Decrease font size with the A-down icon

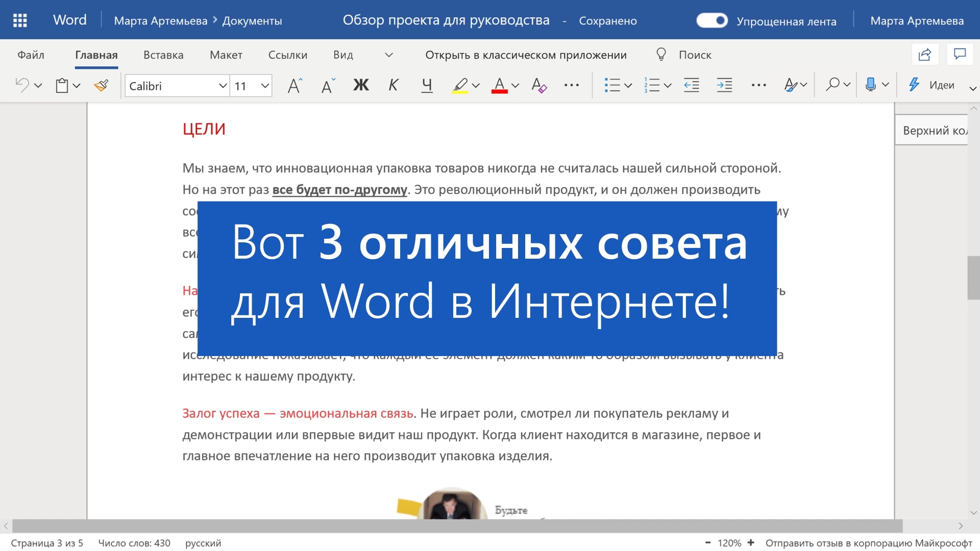328,85
